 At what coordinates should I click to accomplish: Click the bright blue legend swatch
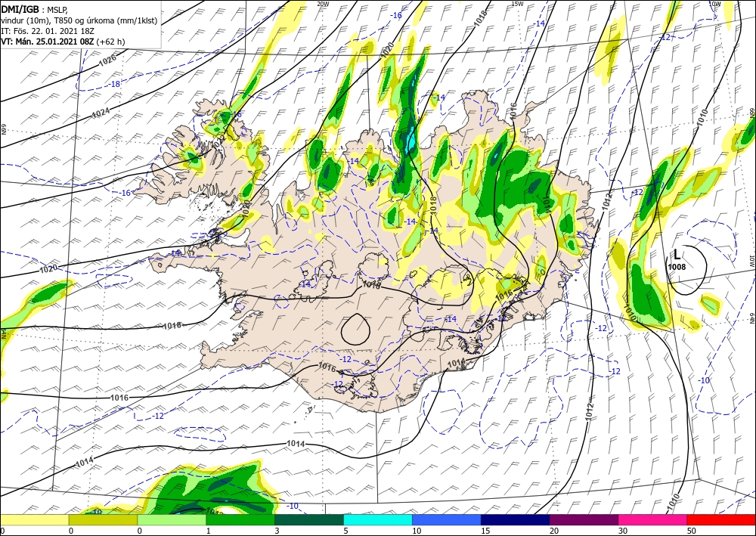pos(447,520)
